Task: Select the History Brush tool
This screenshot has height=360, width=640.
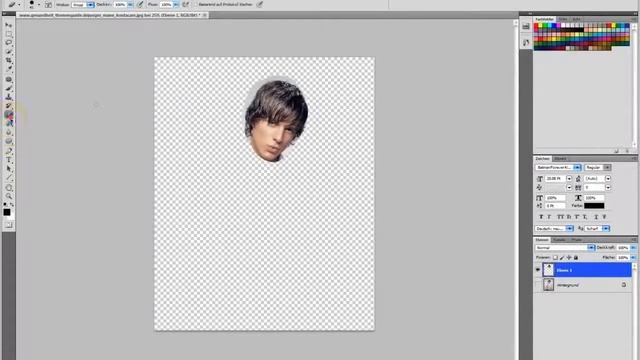Action: pyautogui.click(x=9, y=106)
